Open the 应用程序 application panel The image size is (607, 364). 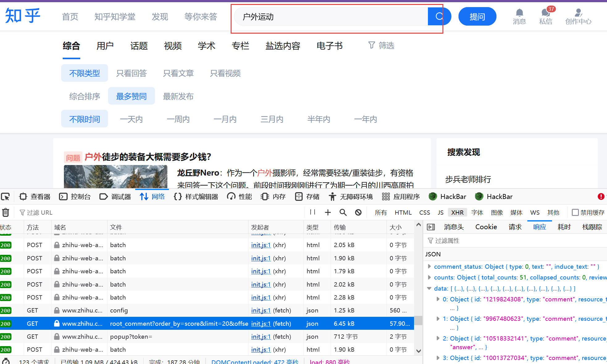click(401, 196)
